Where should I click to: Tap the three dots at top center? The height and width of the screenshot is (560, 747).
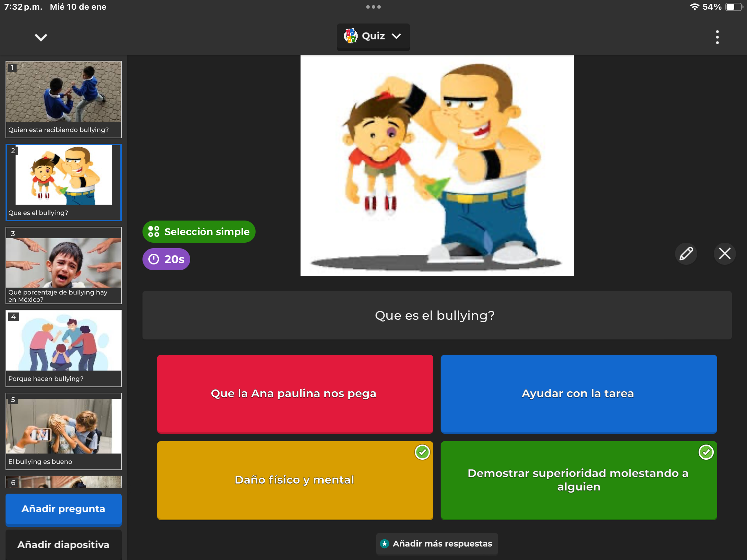[373, 7]
